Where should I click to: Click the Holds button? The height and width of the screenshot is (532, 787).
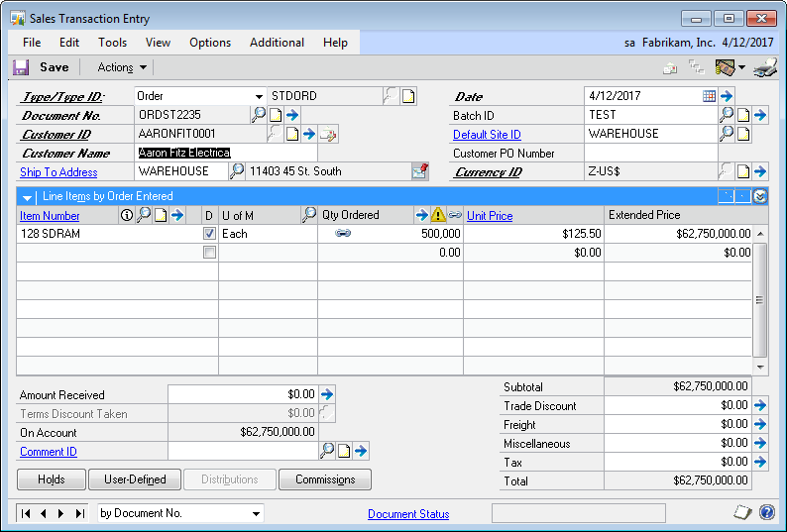[x=52, y=479]
